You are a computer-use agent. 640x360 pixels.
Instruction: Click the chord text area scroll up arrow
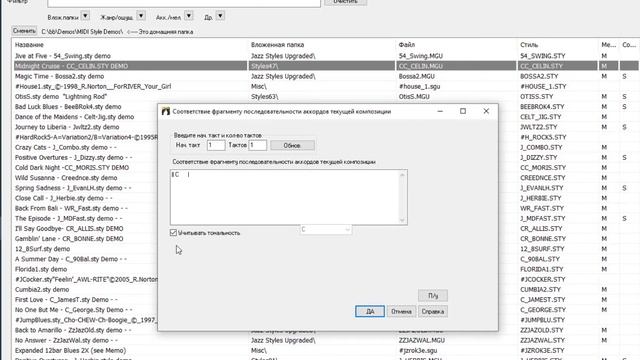click(402, 175)
